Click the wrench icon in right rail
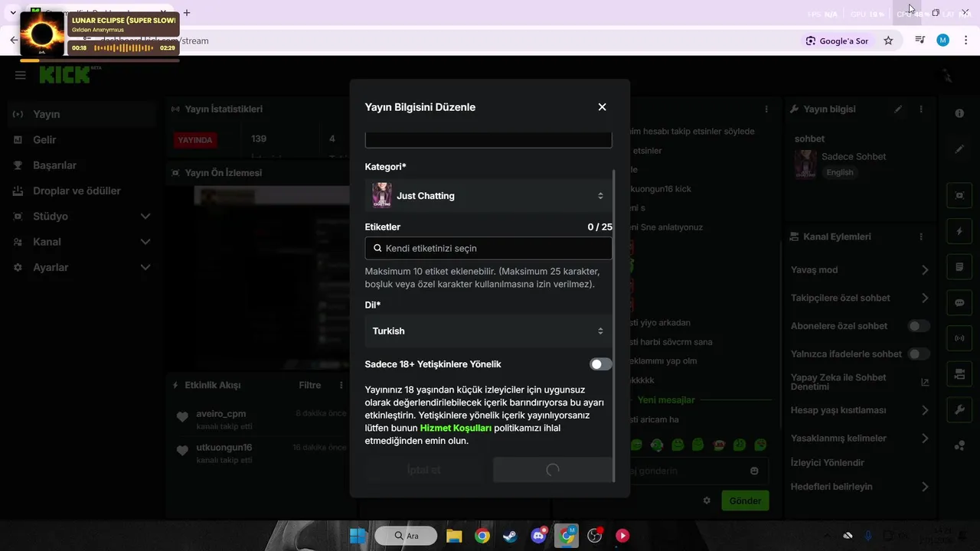 pos(959,410)
